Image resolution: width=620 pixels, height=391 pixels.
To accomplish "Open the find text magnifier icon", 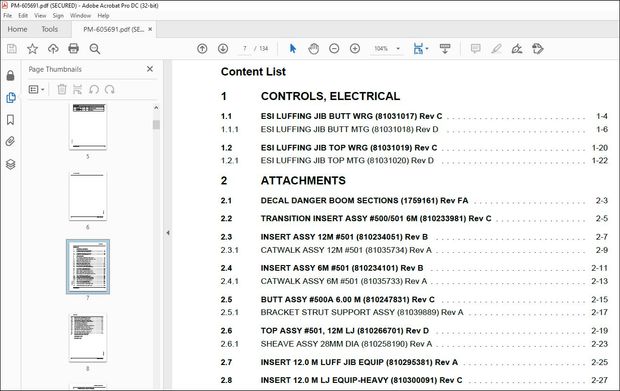I will pyautogui.click(x=95, y=49).
